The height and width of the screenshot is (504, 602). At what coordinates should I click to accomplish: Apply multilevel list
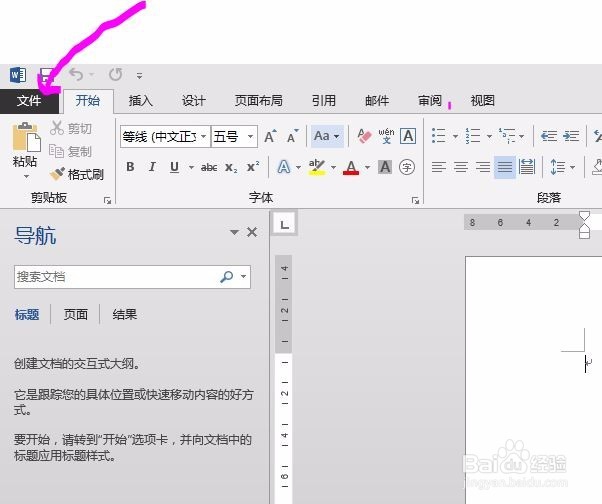click(x=507, y=136)
